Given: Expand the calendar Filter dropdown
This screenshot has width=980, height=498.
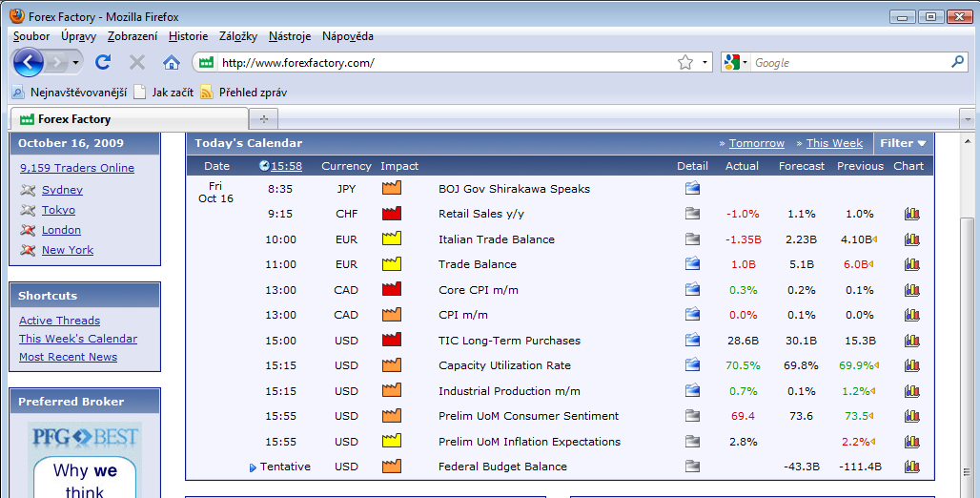Looking at the screenshot, I should pos(903,143).
